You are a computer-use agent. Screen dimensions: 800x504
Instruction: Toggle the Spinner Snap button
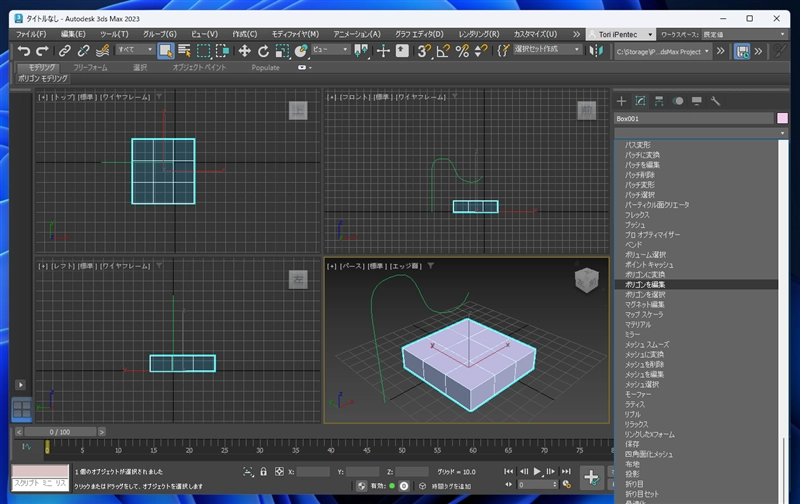click(481, 51)
